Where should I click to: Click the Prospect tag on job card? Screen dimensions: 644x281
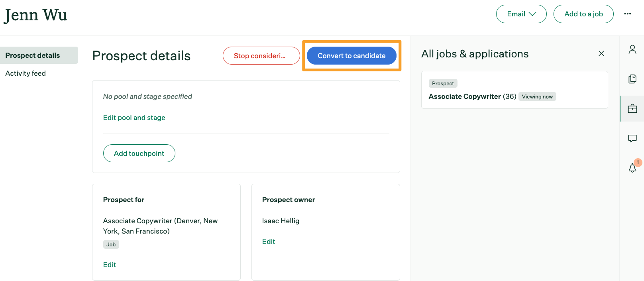[x=443, y=83]
